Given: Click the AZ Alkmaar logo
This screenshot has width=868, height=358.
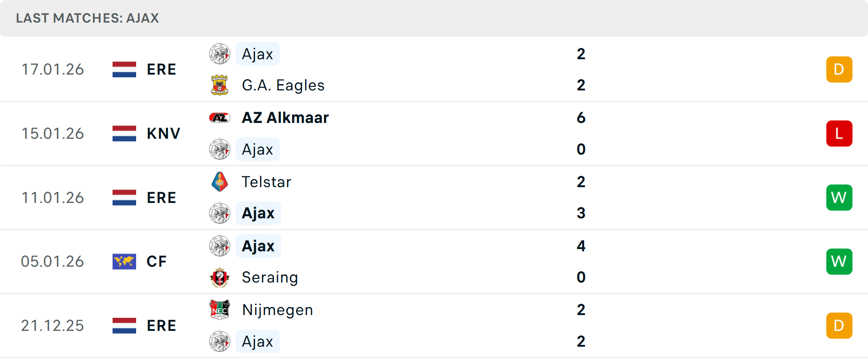Looking at the screenshot, I should click(220, 118).
